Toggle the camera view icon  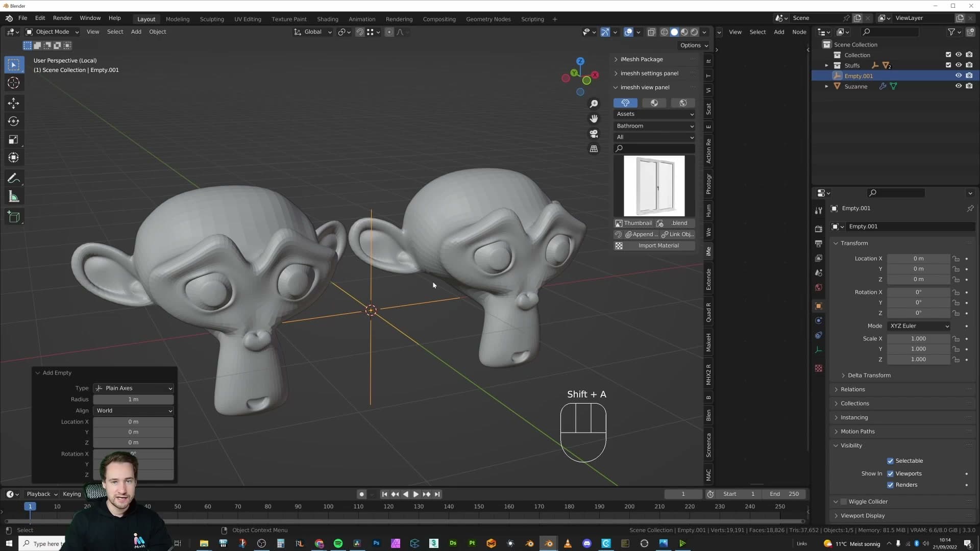click(x=594, y=134)
